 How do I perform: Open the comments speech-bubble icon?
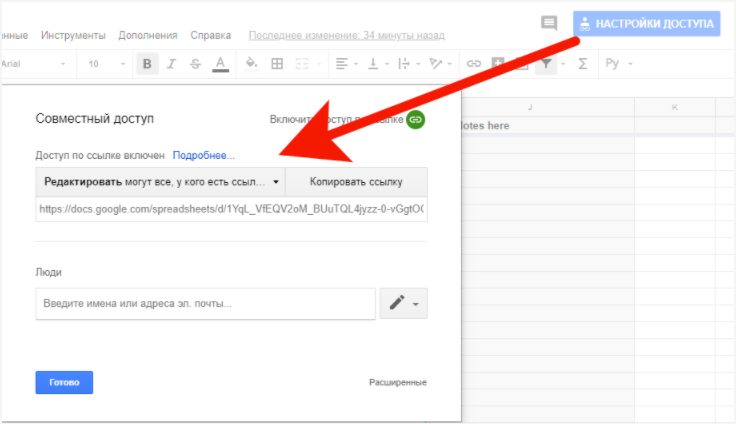(549, 23)
